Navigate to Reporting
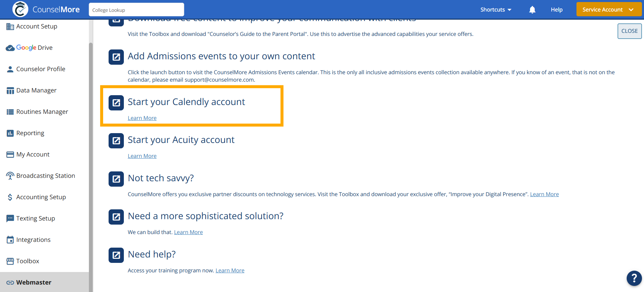The image size is (644, 292). point(30,133)
